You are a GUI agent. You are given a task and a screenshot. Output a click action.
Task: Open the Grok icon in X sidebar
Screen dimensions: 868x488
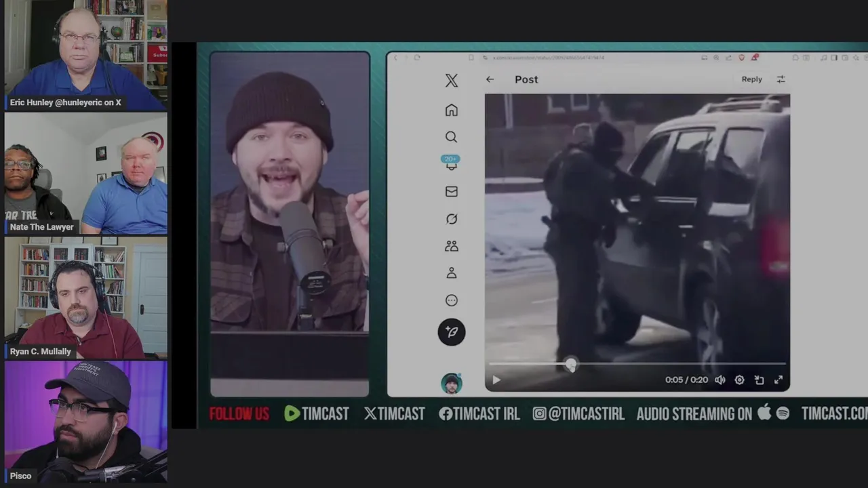452,219
